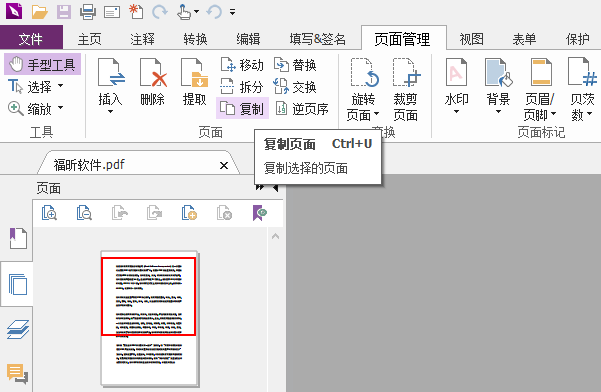The height and width of the screenshot is (392, 601).
Task: Click the rotate pages counterclockwise icon in panel
Action: 120,213
